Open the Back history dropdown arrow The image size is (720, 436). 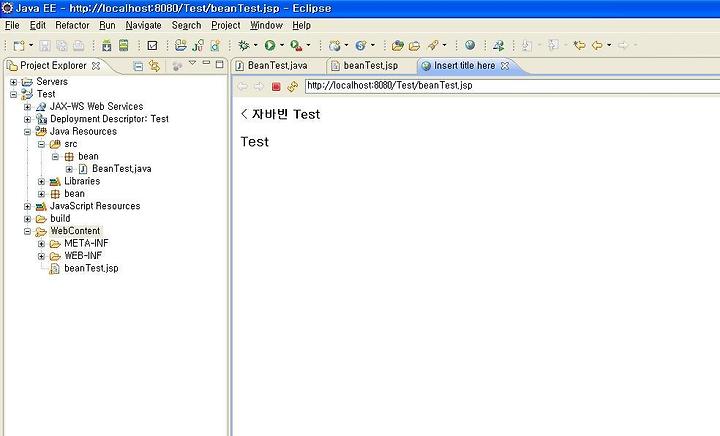coord(609,45)
